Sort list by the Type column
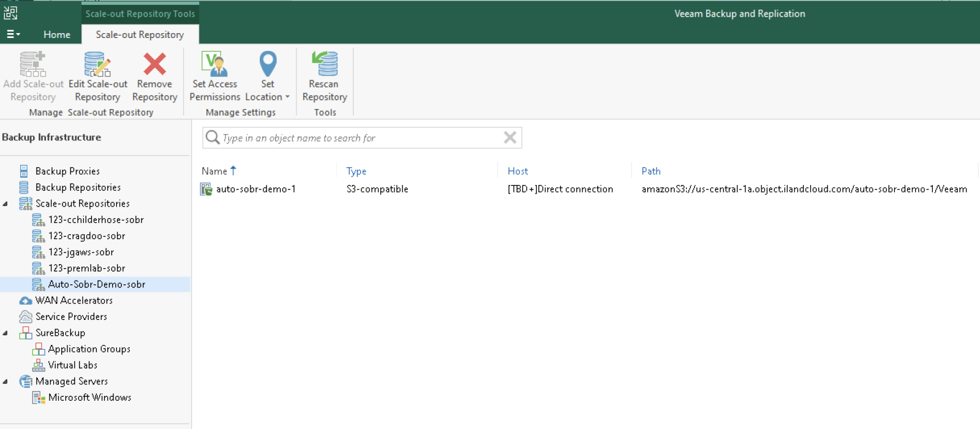 coord(356,171)
